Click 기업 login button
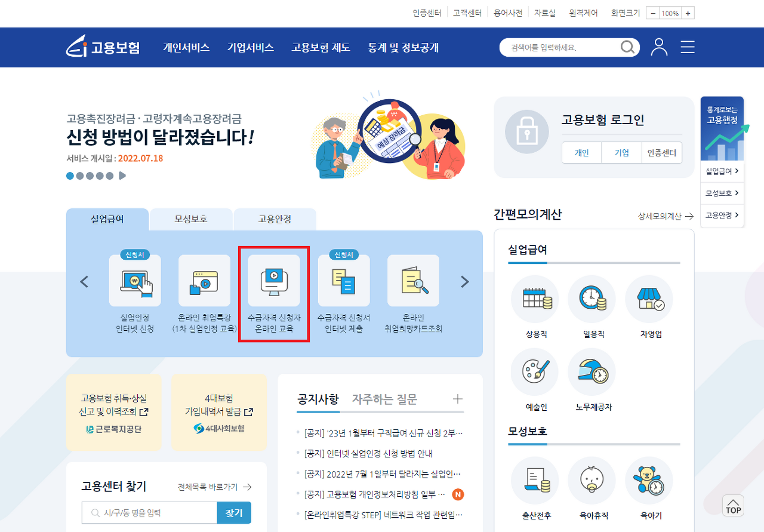Image resolution: width=764 pixels, height=532 pixels. [x=622, y=153]
